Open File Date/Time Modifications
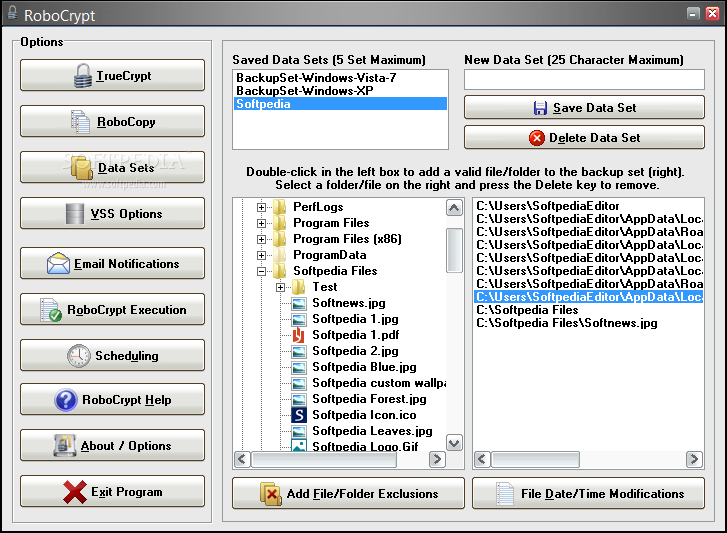This screenshot has width=727, height=533. pos(588,494)
